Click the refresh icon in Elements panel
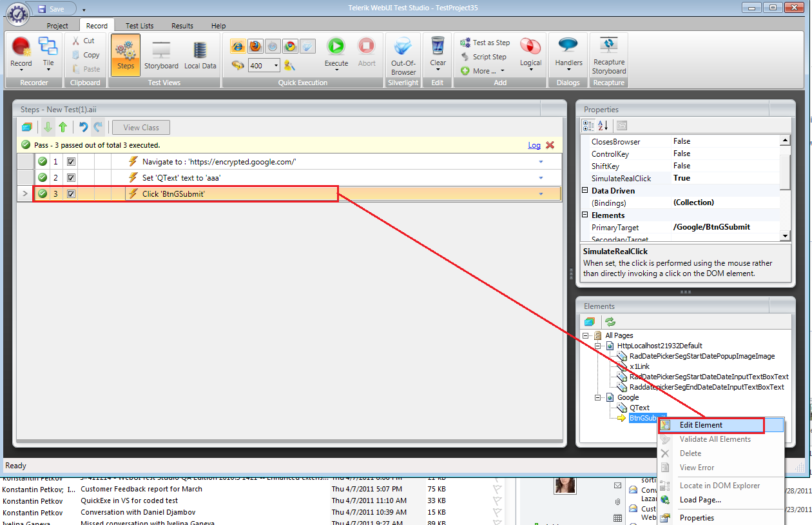The image size is (812, 525). (x=610, y=322)
